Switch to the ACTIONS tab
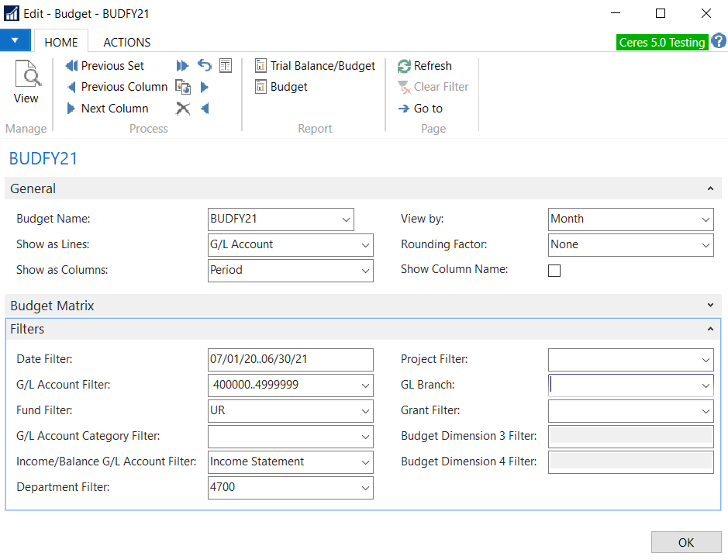The image size is (728, 560). pyautogui.click(x=127, y=42)
